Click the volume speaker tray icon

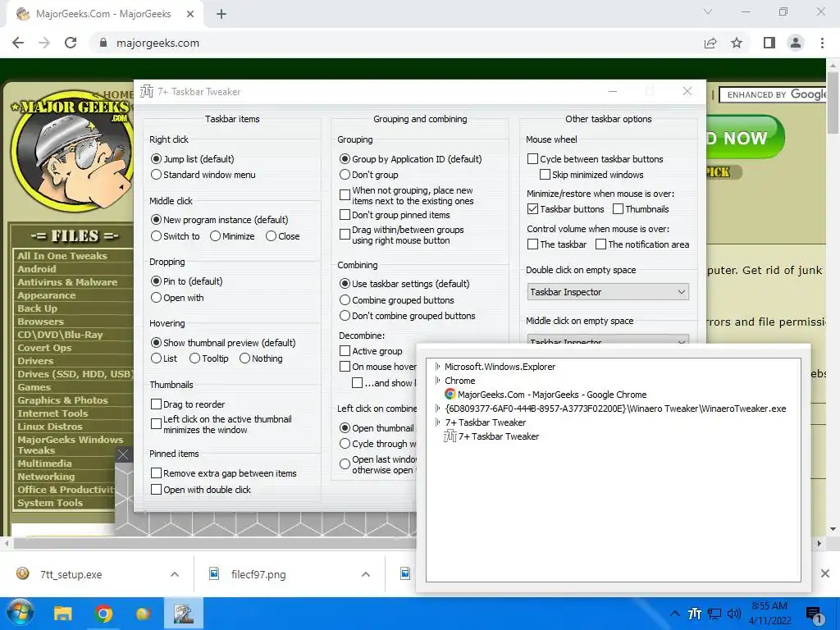734,614
